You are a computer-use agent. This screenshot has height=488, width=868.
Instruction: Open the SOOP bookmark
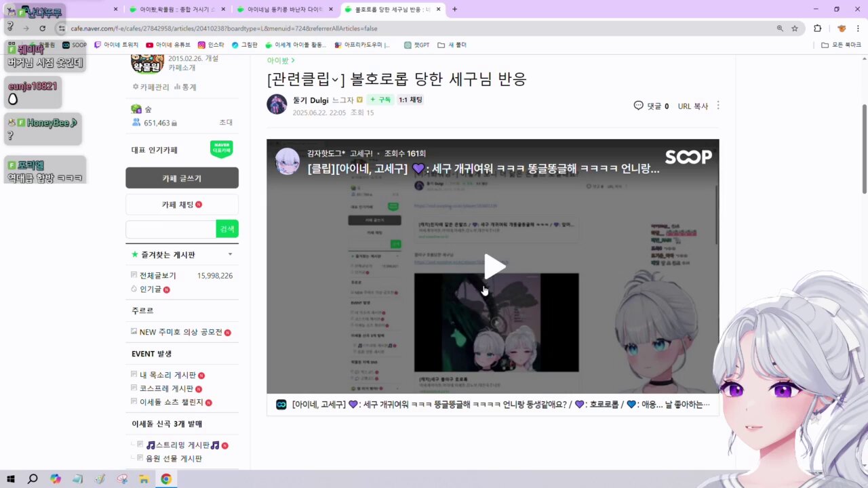coord(75,45)
